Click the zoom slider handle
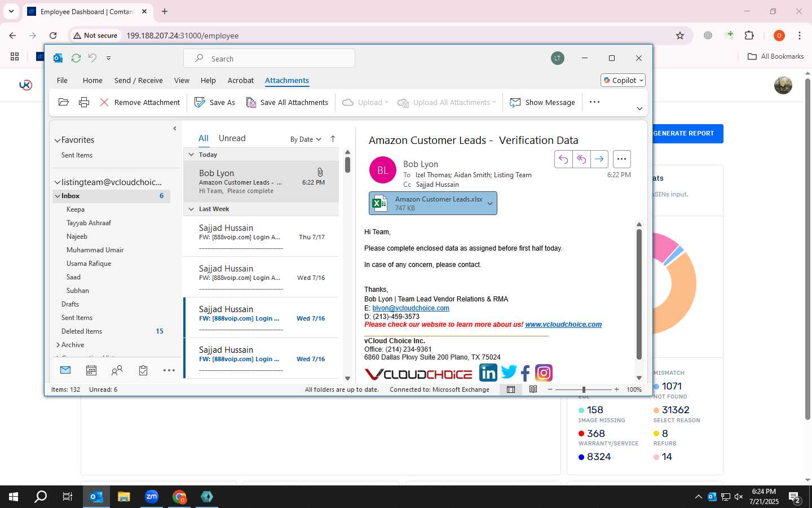 click(584, 389)
